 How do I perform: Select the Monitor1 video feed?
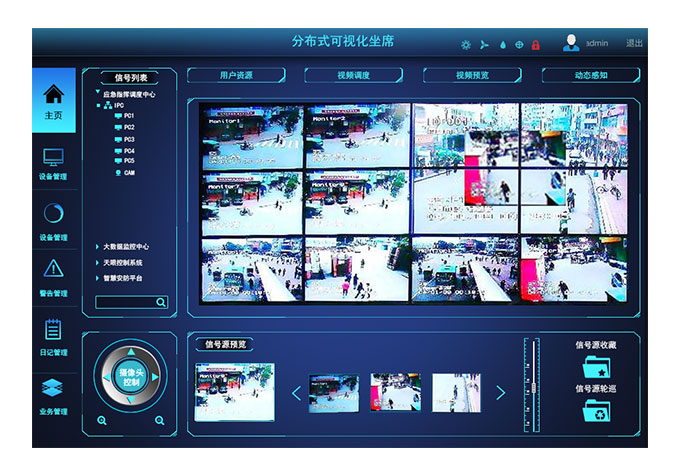[252, 137]
